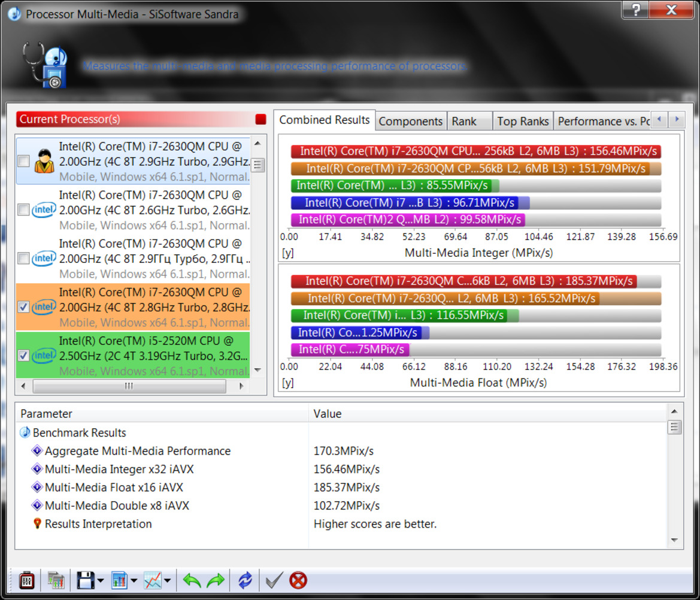The height and width of the screenshot is (600, 700).
Task: Click the bar chart view icon
Action: coord(119,580)
